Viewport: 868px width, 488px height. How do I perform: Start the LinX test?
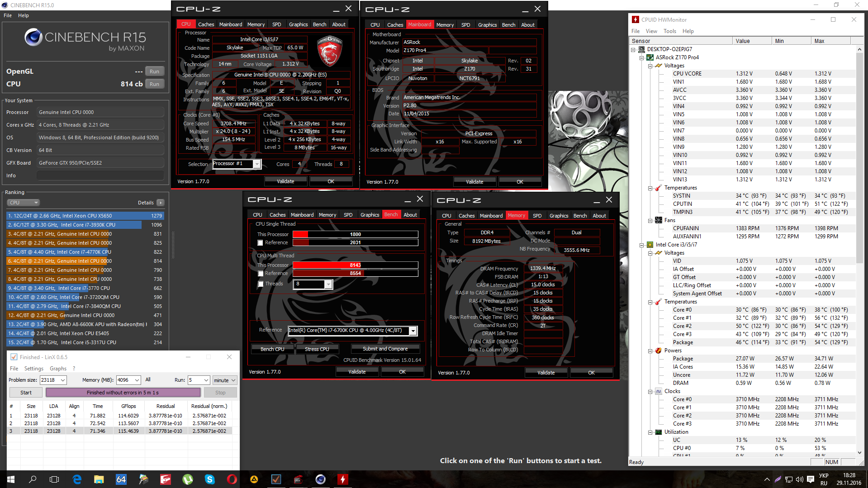26,393
